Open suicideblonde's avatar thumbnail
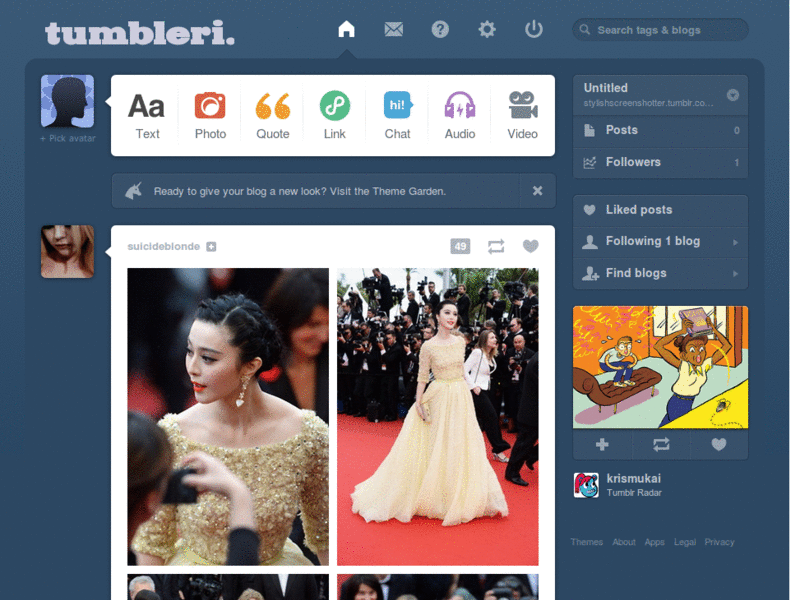 coord(67,252)
